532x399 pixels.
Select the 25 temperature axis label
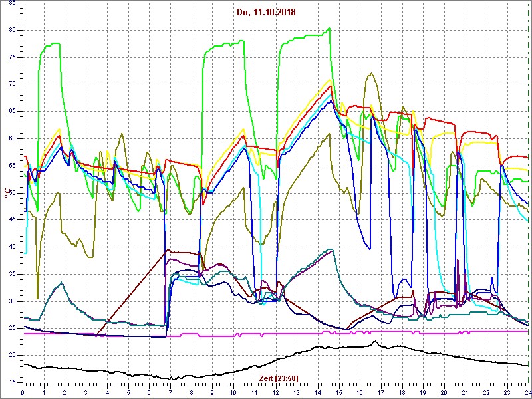[11, 328]
